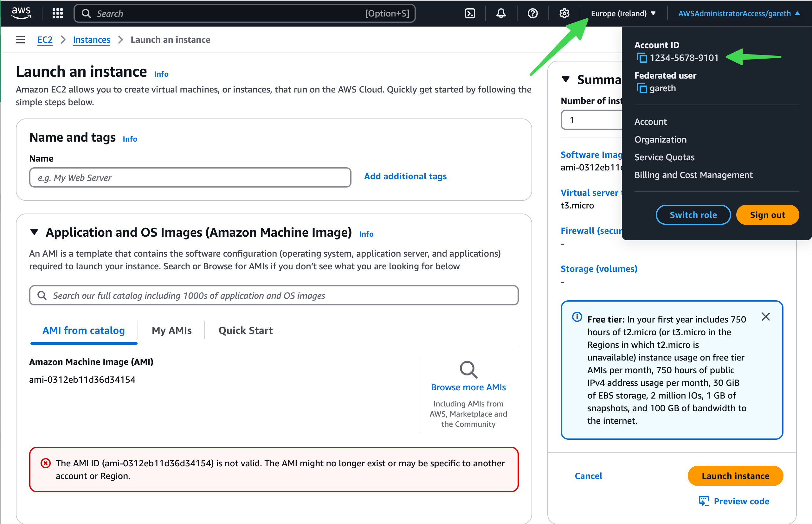The height and width of the screenshot is (524, 812).
Task: Click the ami-0312eb11d36d34154 AMI ID text
Action: [x=82, y=380]
